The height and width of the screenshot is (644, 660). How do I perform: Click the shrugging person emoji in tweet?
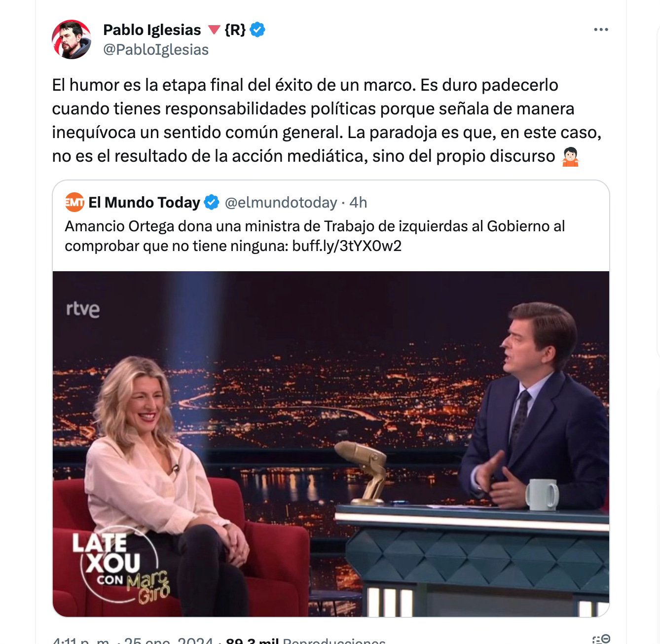pos(570,157)
